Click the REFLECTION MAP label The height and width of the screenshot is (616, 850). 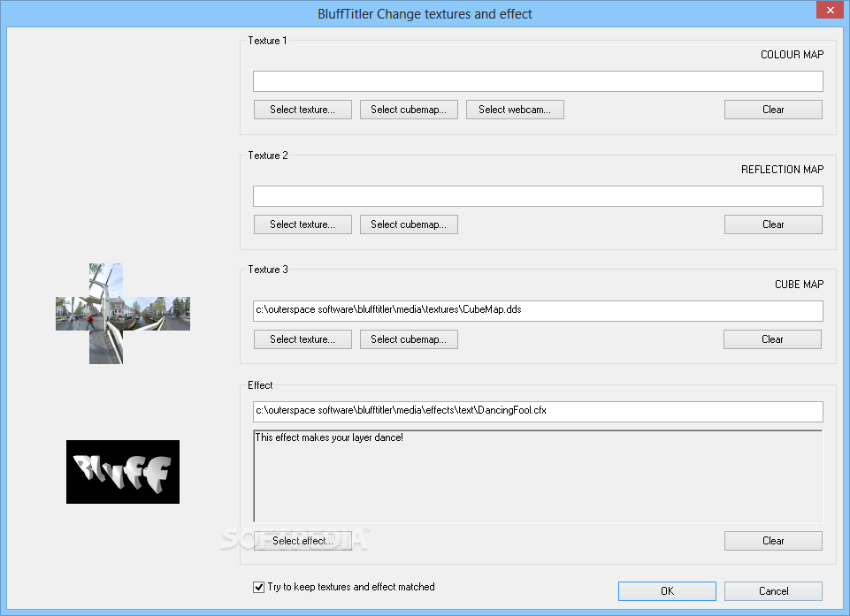tap(782, 170)
